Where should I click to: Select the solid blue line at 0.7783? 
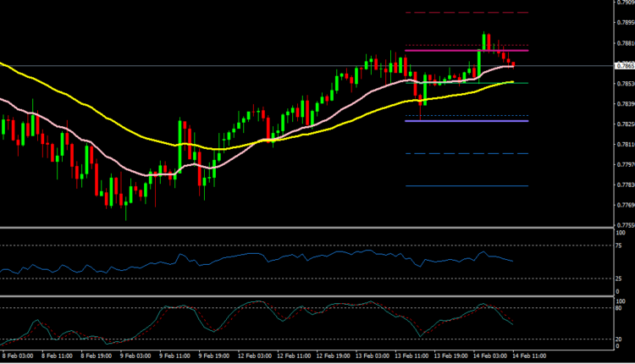click(466, 186)
